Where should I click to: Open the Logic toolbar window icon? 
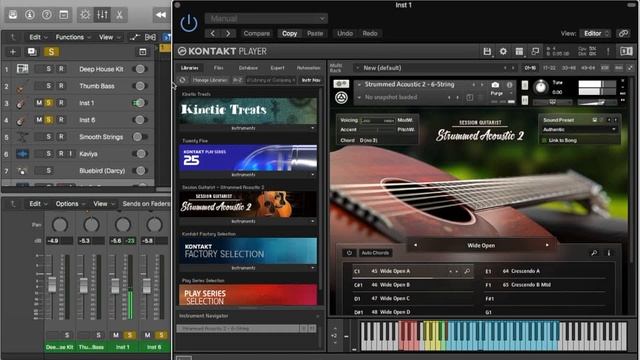click(64, 15)
